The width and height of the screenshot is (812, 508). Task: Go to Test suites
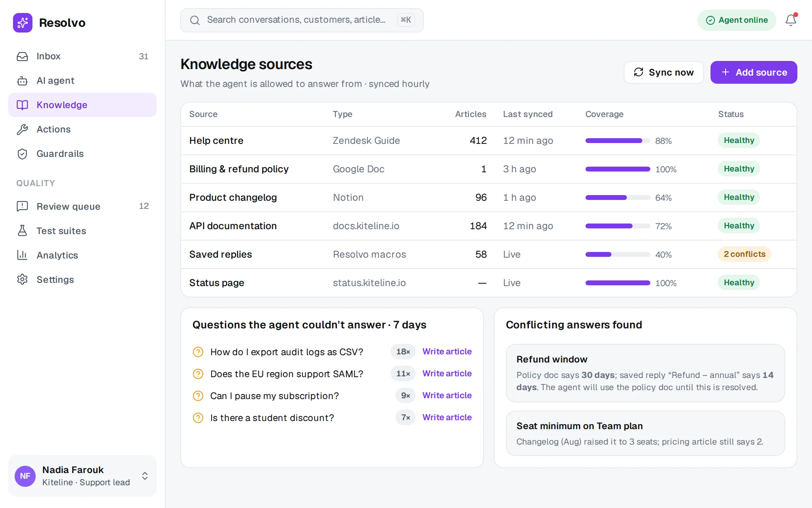click(x=82, y=231)
